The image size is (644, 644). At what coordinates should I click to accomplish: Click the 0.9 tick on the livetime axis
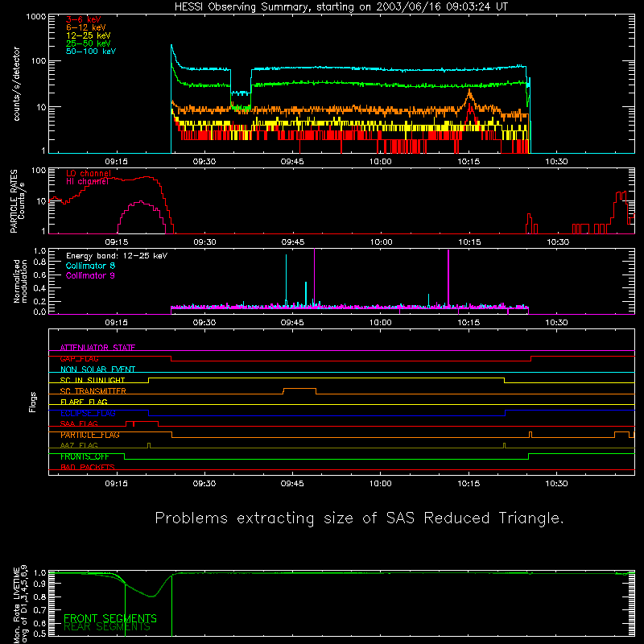[39, 584]
